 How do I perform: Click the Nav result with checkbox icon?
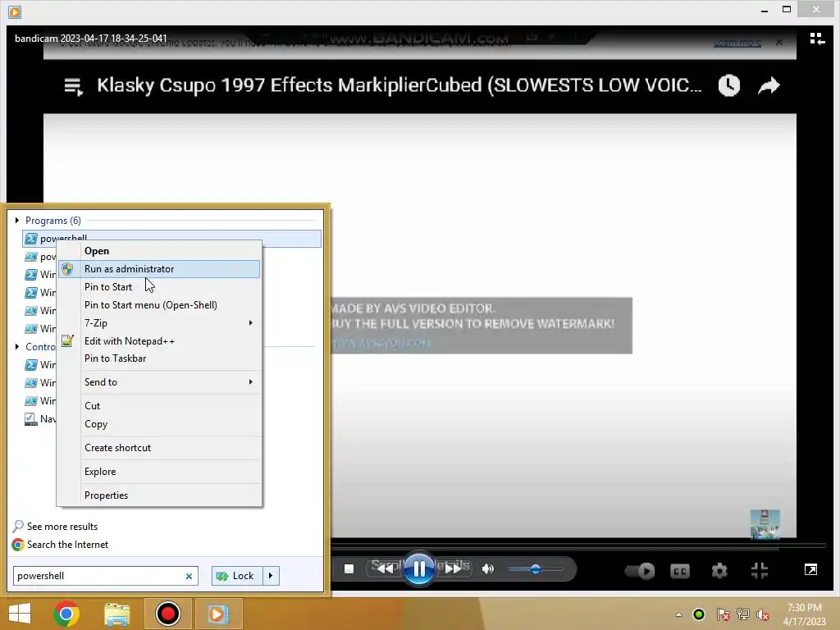(x=40, y=419)
